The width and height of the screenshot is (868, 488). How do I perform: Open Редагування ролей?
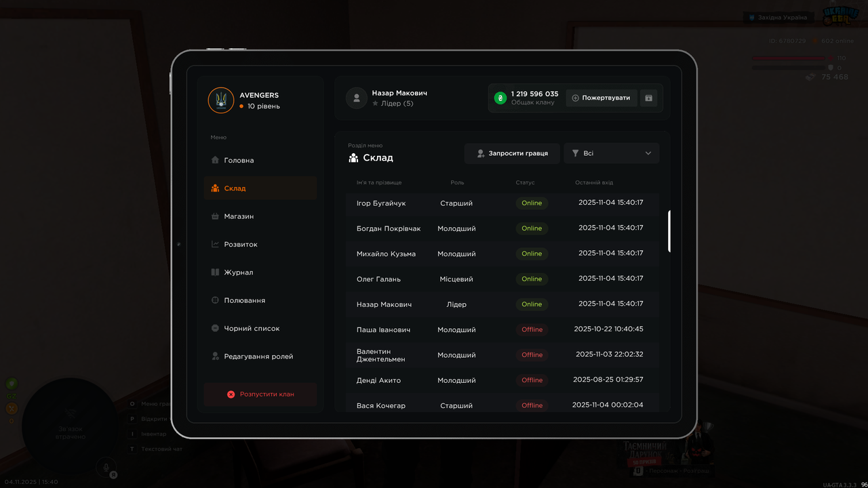pyautogui.click(x=260, y=357)
